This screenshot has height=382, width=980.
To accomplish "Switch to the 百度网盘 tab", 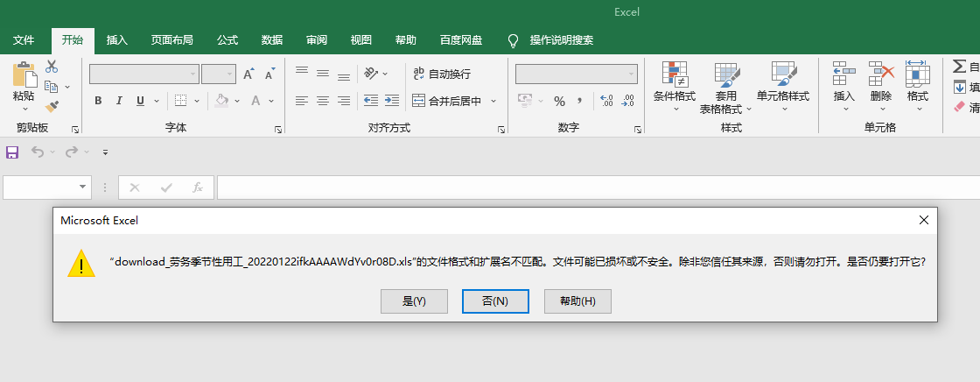I will point(461,40).
